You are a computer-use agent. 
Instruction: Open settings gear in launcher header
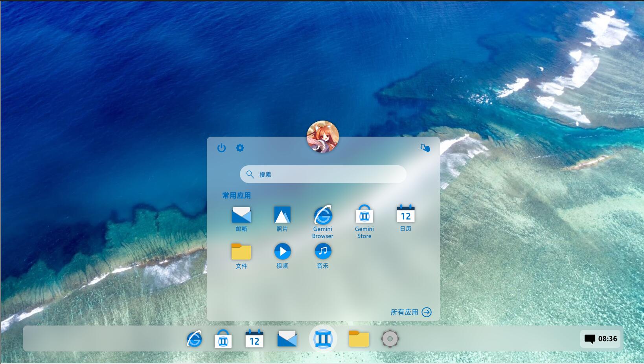pyautogui.click(x=240, y=148)
